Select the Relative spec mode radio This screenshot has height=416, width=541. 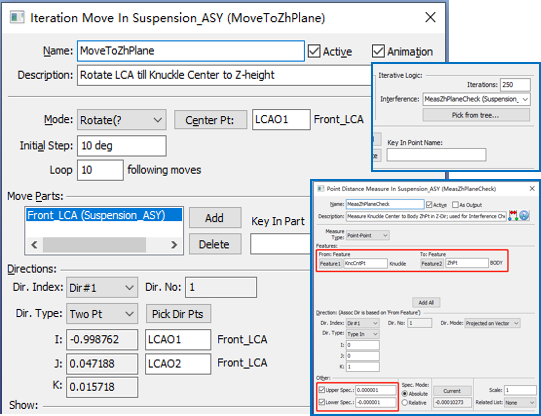[x=405, y=403]
